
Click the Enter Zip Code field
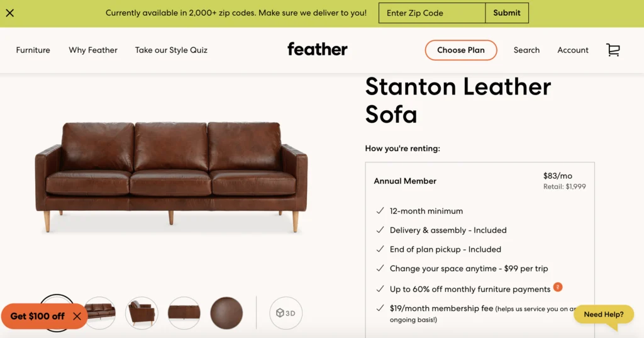pyautogui.click(x=431, y=13)
